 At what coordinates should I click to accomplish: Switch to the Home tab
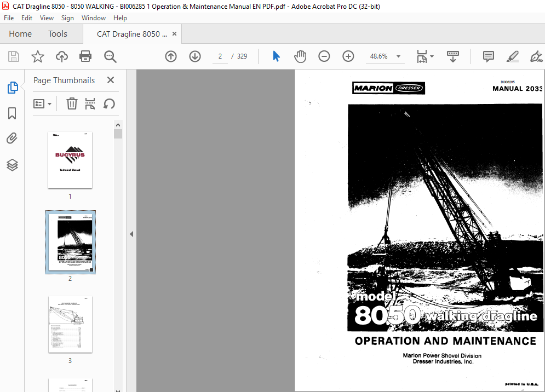pos(20,34)
